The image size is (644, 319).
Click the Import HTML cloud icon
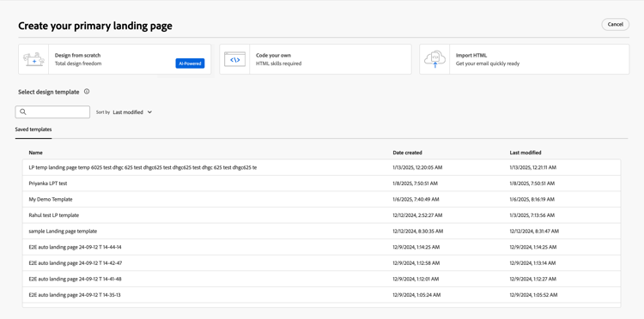click(435, 59)
